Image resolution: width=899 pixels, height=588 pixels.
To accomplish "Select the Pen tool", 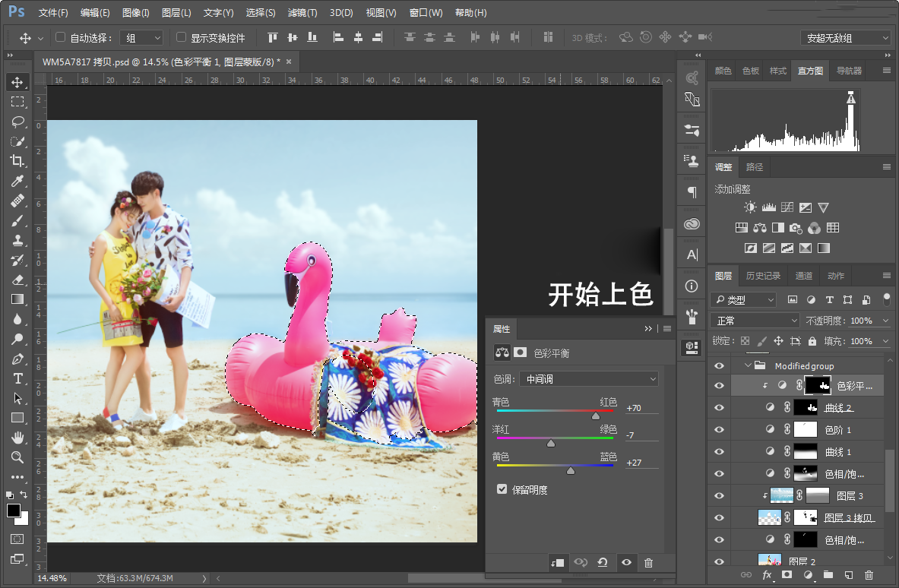I will coord(17,359).
